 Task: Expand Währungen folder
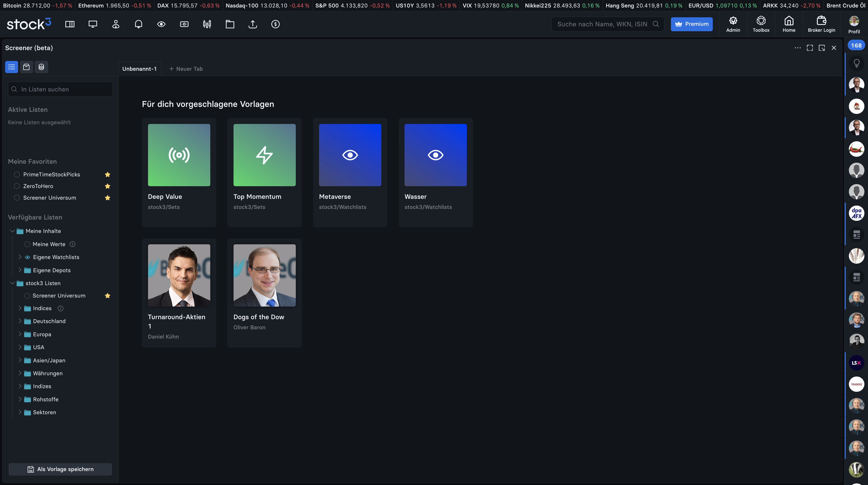click(x=20, y=373)
